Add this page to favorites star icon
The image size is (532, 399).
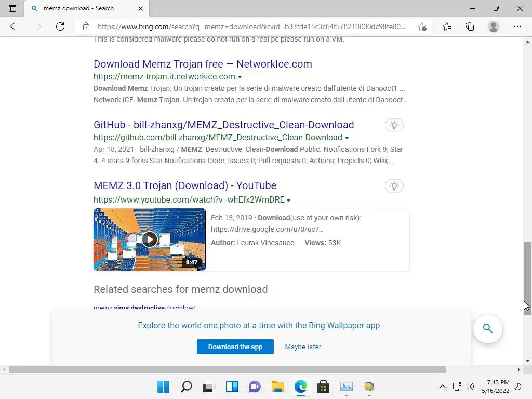422,26
